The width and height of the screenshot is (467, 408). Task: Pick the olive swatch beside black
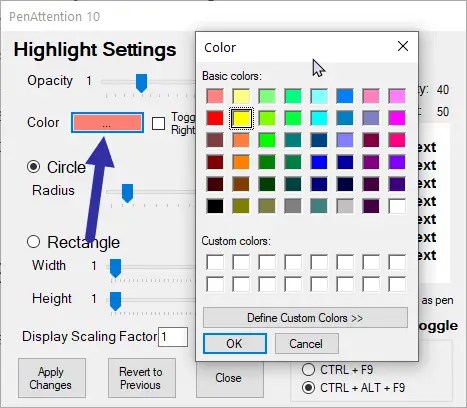(241, 206)
